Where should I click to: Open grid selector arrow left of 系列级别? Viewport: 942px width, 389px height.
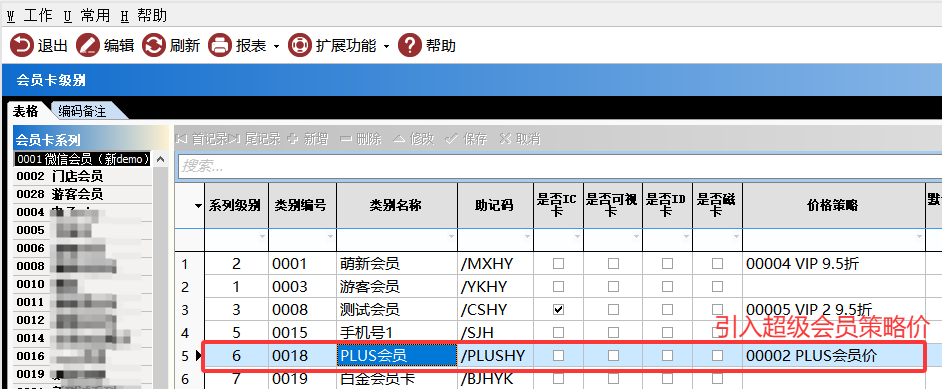pos(198,206)
